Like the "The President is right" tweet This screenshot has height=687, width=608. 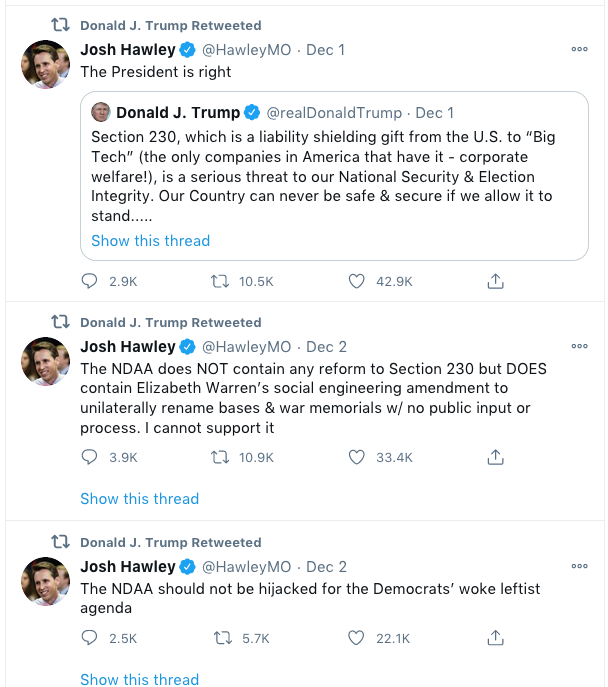[357, 282]
